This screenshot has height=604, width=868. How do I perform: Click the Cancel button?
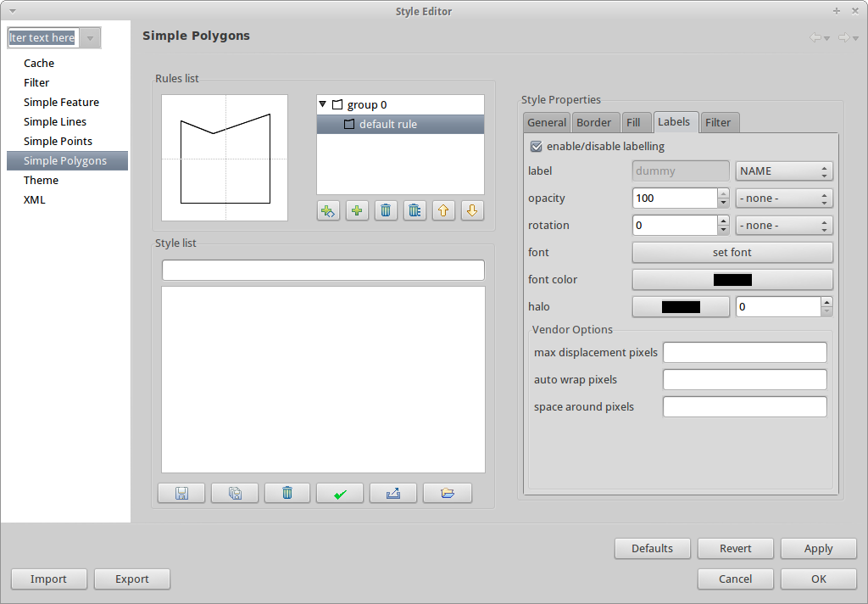click(x=735, y=579)
